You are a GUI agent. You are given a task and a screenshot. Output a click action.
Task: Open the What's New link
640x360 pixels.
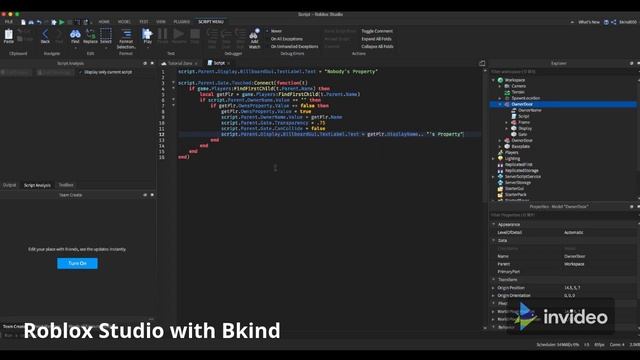click(589, 22)
